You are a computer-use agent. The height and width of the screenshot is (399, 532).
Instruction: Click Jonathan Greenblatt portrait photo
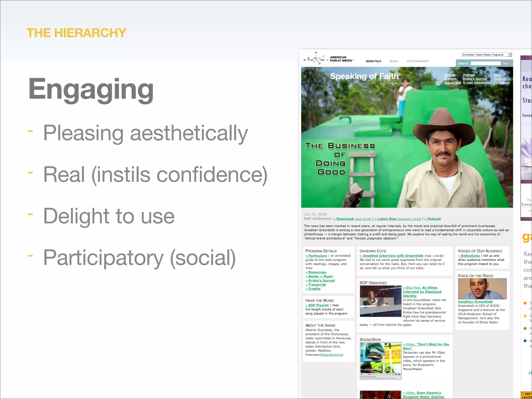tap(482, 289)
